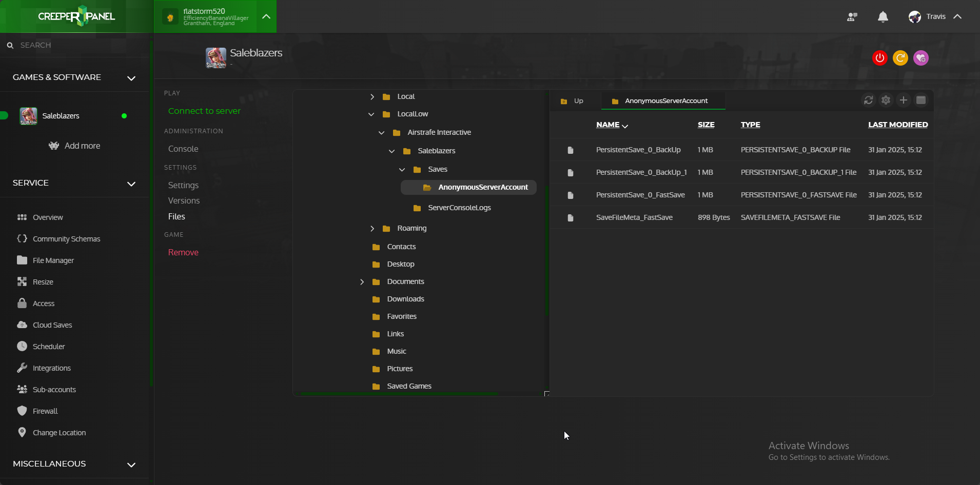Open the Files menu item

[x=177, y=216]
